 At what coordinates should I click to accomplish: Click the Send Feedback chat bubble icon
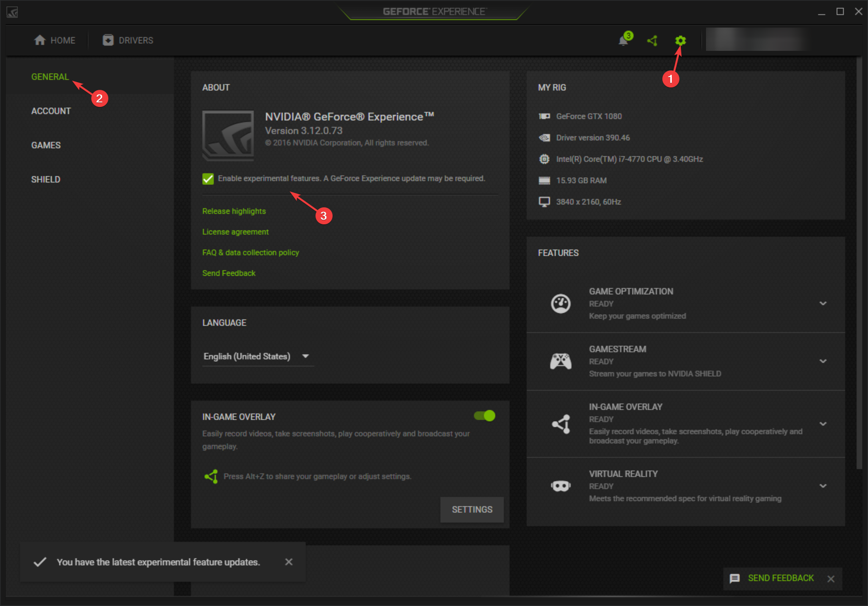[734, 578]
